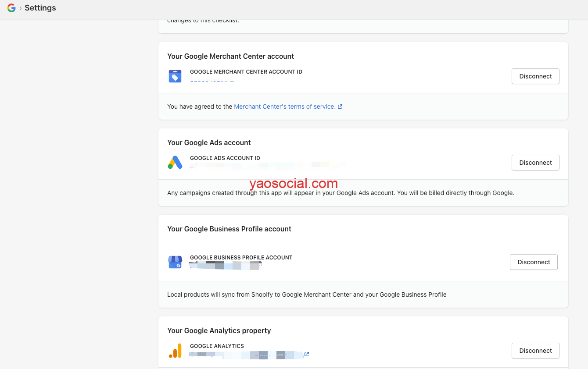588x369 pixels.
Task: Click the Google Analytics bar chart icon
Action: pyautogui.click(x=175, y=351)
